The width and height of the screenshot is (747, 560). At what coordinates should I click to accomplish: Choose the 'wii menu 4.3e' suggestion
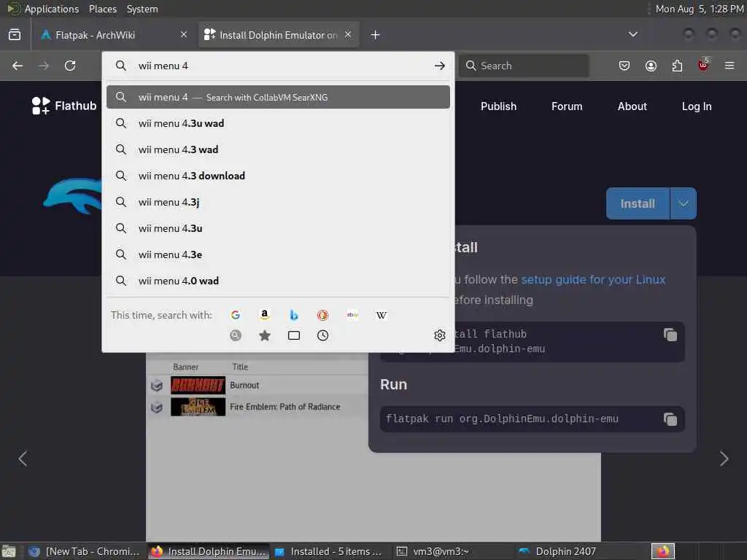coord(278,254)
